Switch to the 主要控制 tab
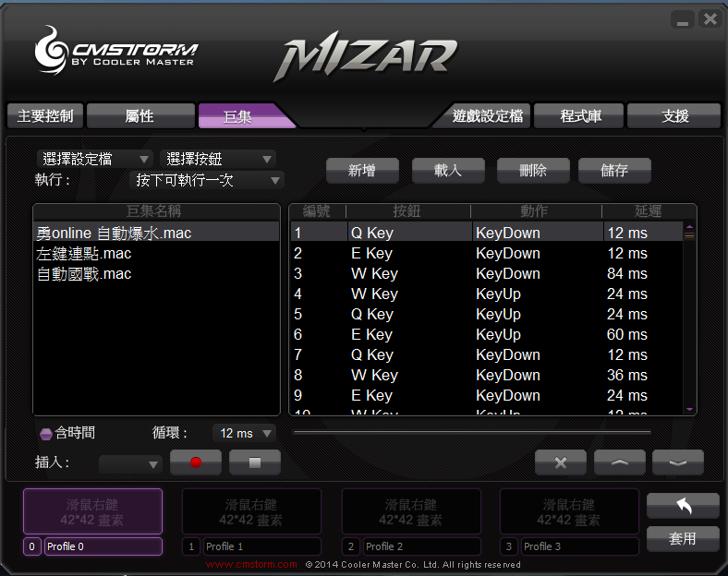The image size is (728, 576). 45,115
